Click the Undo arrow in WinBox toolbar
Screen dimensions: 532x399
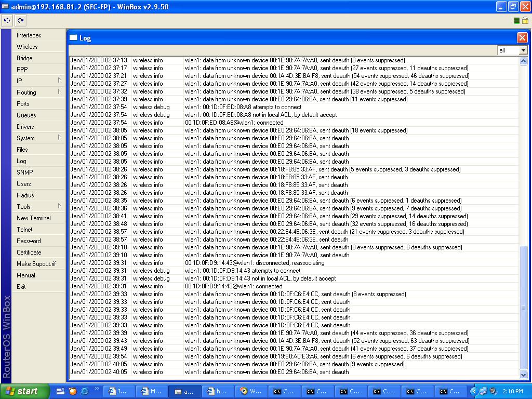[x=7, y=20]
